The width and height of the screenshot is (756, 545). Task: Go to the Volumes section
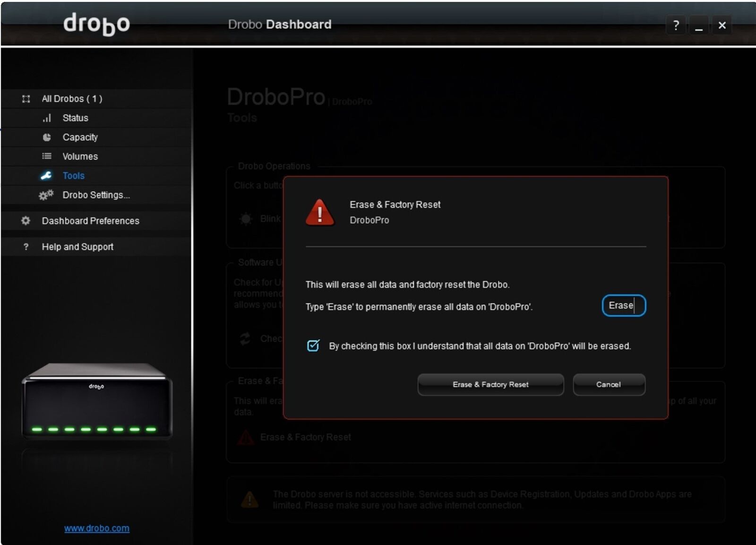80,156
